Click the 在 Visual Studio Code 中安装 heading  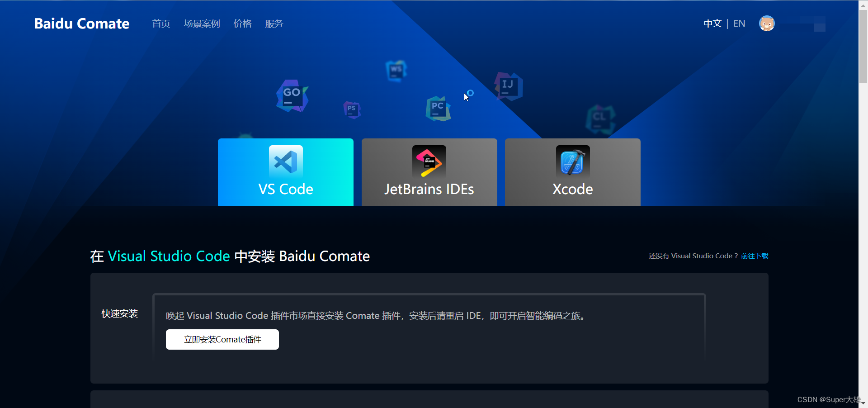click(230, 256)
